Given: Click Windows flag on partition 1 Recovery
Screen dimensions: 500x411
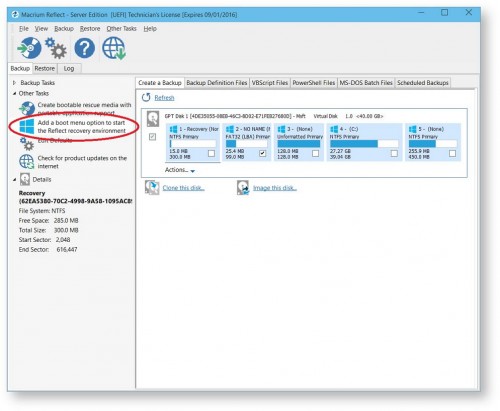Looking at the screenshot, I should pos(173,129).
